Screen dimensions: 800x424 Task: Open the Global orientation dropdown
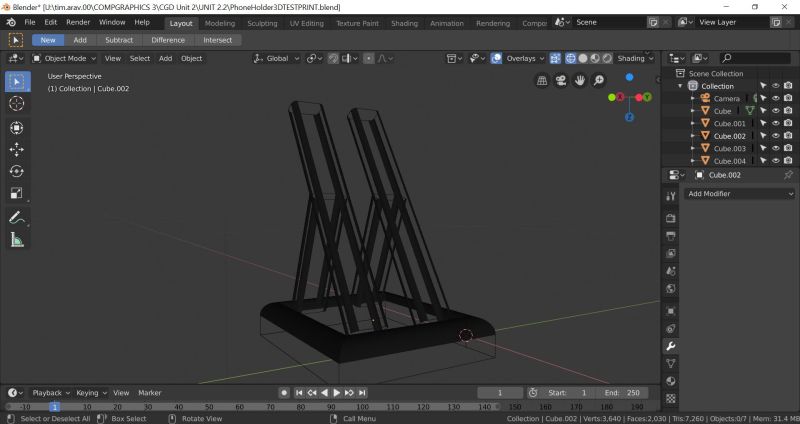(x=277, y=59)
